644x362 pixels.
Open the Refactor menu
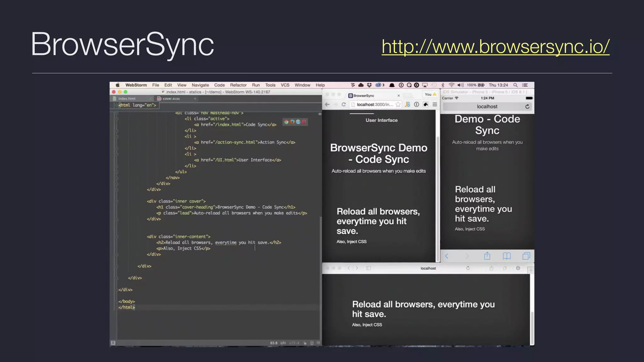pyautogui.click(x=238, y=85)
